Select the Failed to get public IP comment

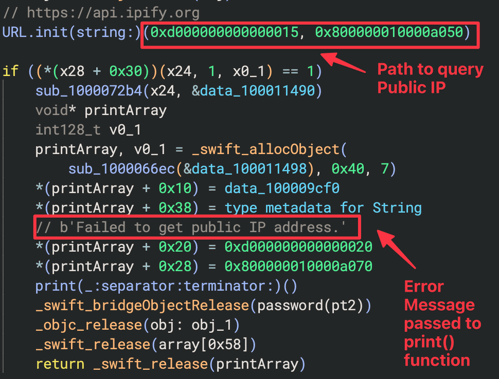pos(191,227)
